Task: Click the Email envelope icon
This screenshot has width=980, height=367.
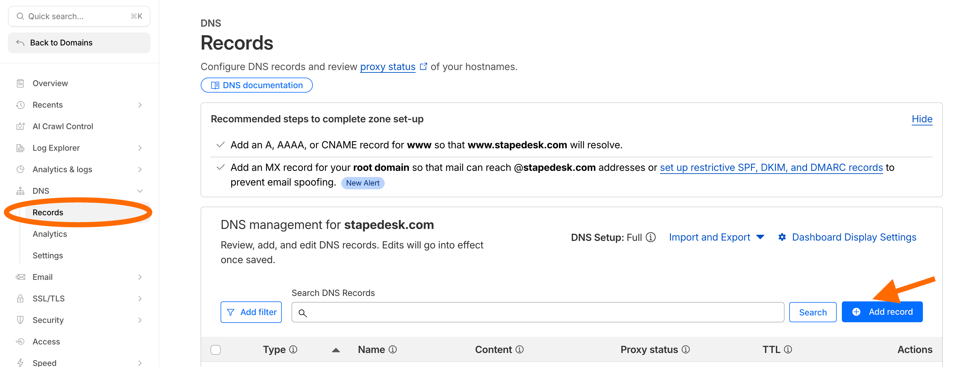Action: pos(21,276)
